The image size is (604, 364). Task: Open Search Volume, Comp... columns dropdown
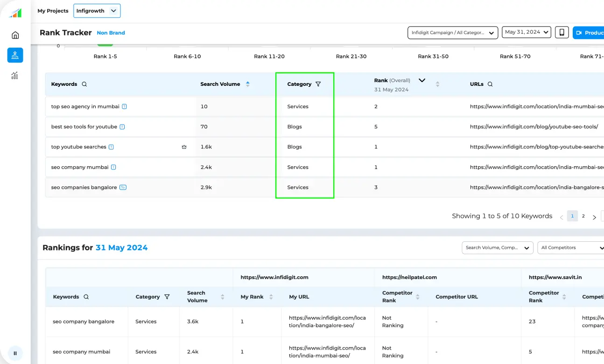coord(497,248)
